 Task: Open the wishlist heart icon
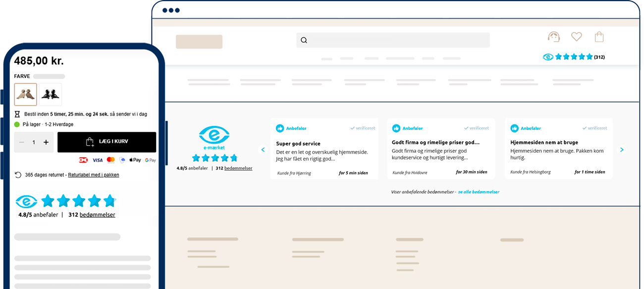576,37
